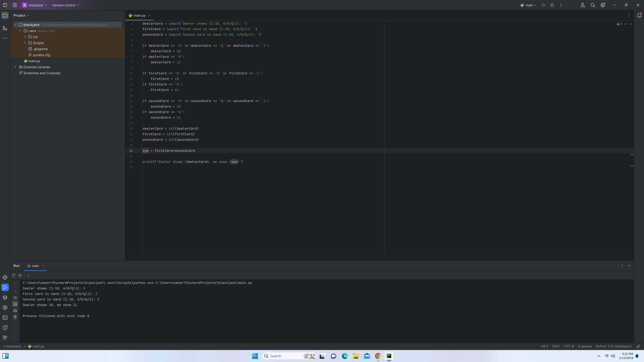Open Project view mode dropdown
The height and width of the screenshot is (362, 644).
pos(21,15)
